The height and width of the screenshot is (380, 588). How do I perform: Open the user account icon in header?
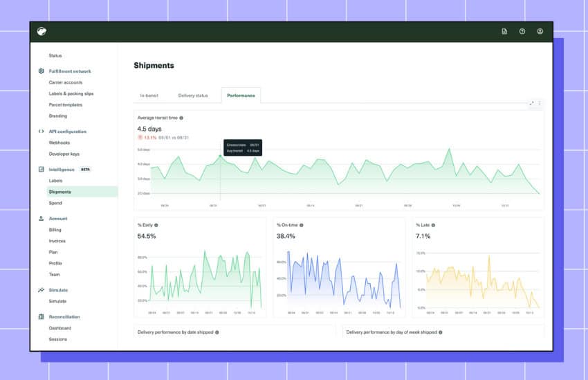[x=540, y=32]
